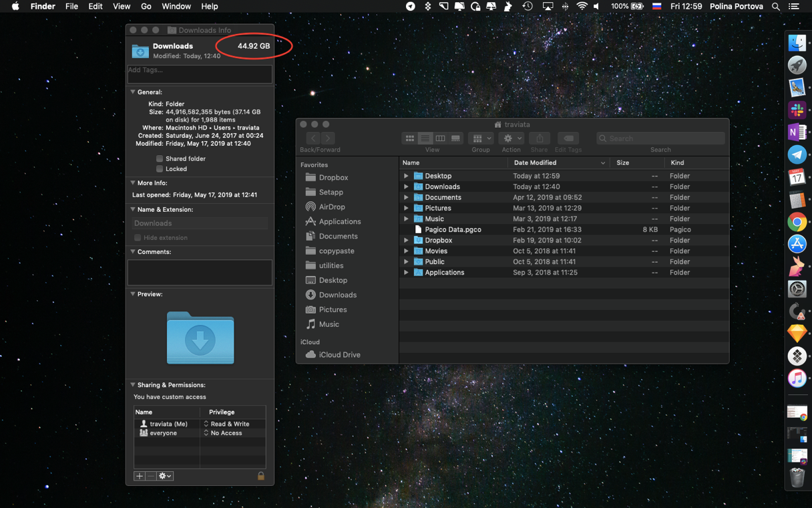Select gallery view in Finder toolbar
This screenshot has height=508, width=812.
(x=455, y=138)
